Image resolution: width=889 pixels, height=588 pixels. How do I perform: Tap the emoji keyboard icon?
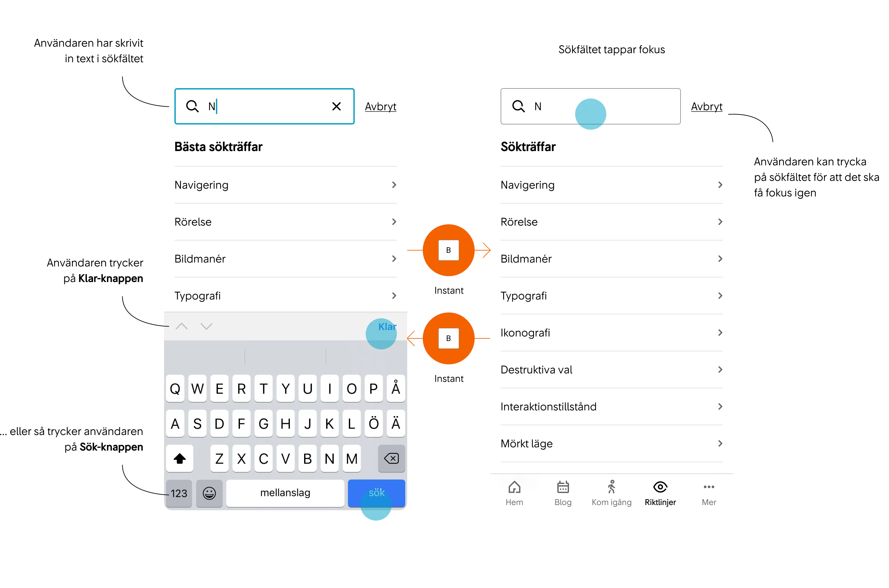click(x=211, y=493)
